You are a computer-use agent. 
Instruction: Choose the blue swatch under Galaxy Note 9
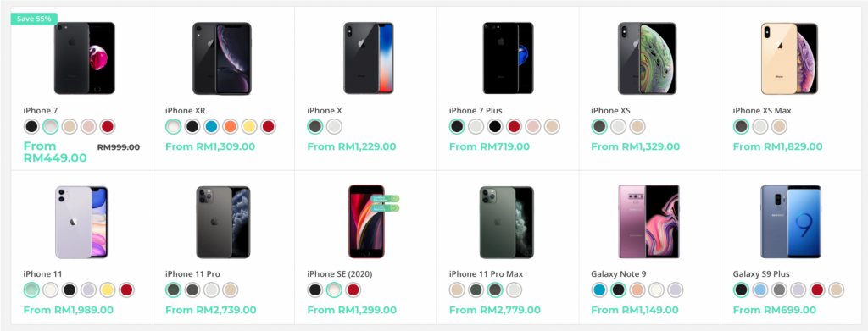click(599, 290)
